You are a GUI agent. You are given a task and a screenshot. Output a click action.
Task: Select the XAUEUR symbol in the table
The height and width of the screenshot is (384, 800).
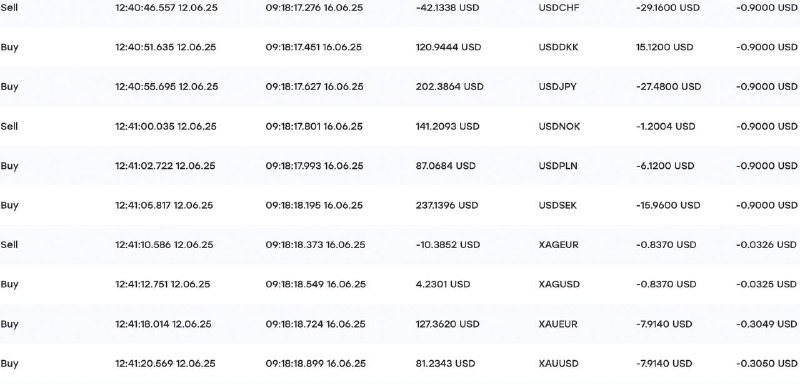[x=558, y=324]
